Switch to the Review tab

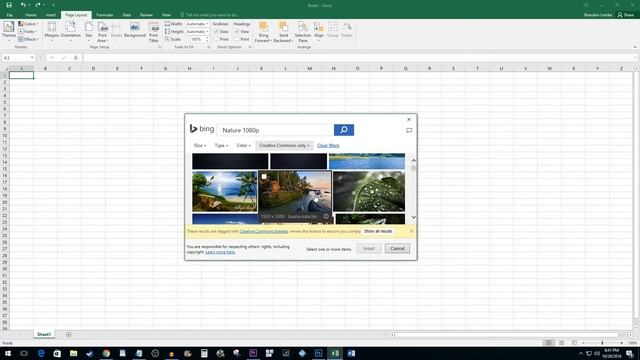[x=146, y=15]
